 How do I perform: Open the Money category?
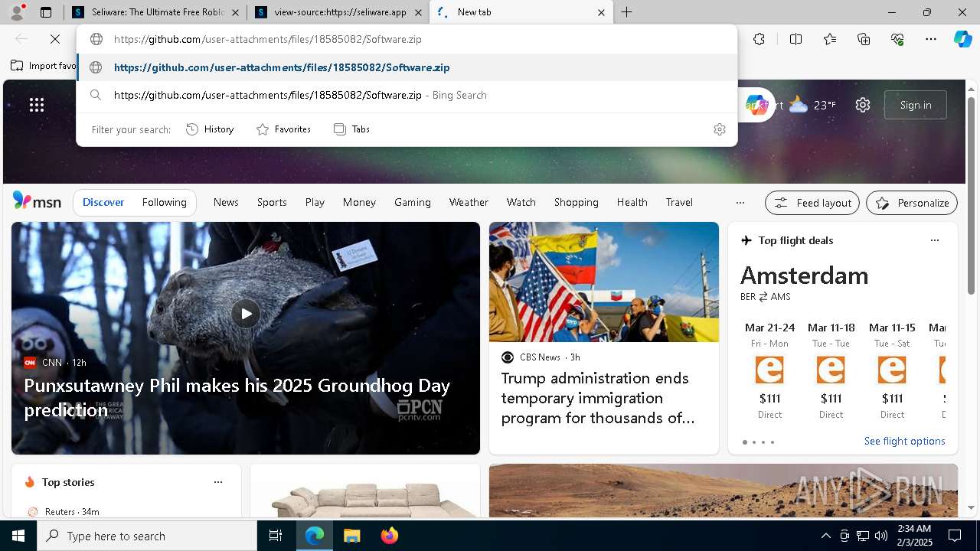(x=359, y=202)
